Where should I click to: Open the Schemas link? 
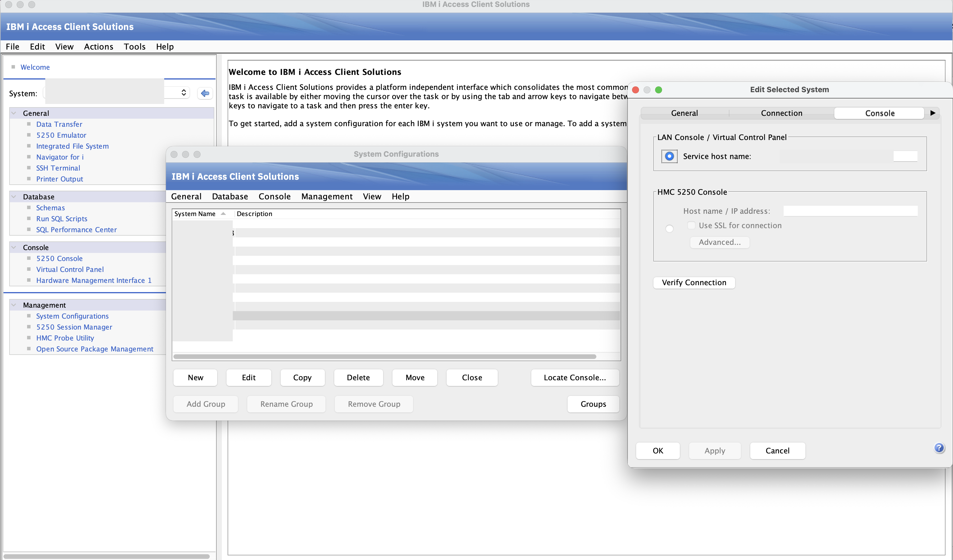point(50,208)
